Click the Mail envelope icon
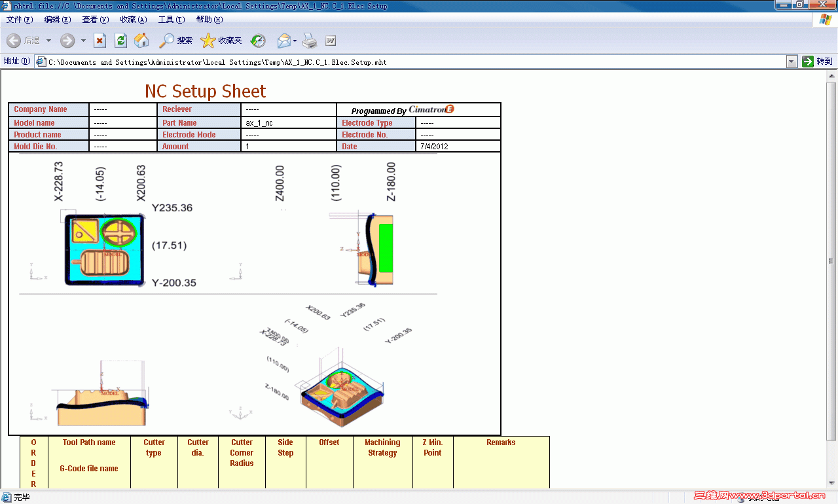This screenshot has width=838, height=504. (283, 41)
